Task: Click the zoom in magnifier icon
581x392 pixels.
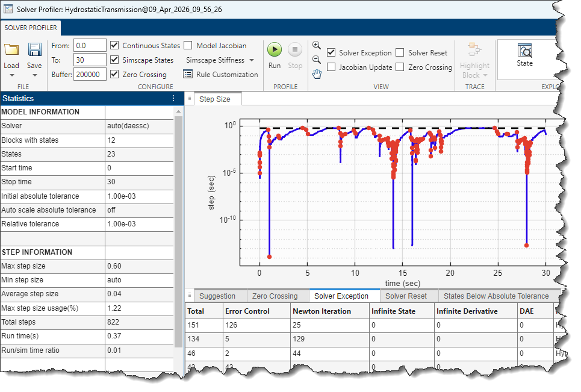Action: tap(317, 46)
